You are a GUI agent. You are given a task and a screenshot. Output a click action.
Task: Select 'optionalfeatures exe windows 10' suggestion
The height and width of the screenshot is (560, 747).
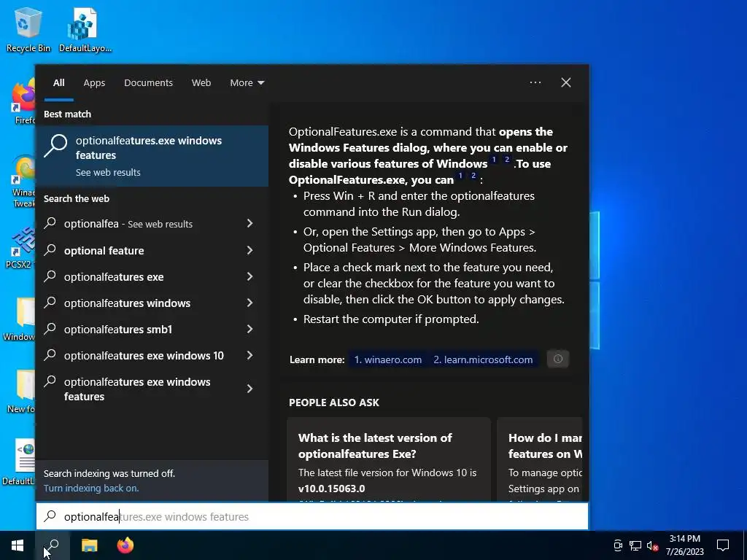click(x=144, y=356)
